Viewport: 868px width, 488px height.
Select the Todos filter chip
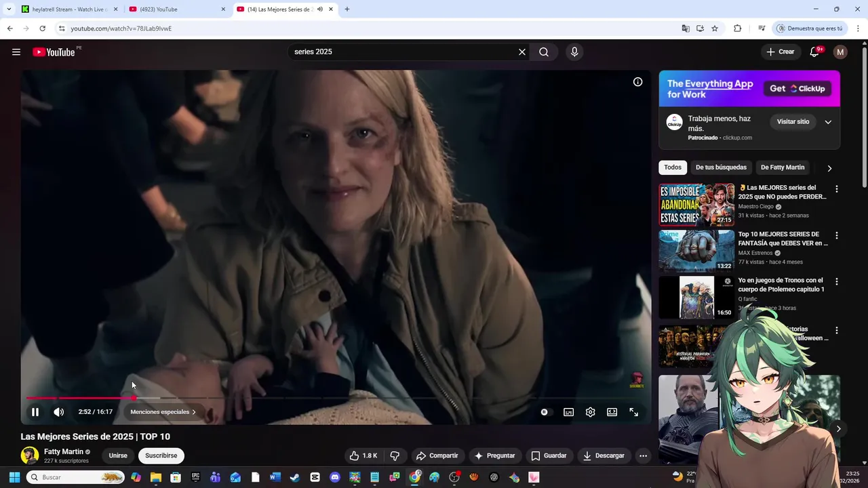coord(673,167)
